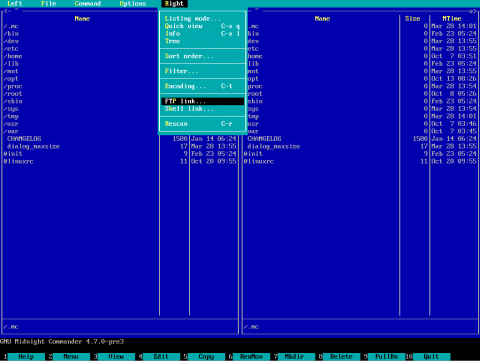480x361 pixels.
Task: Open the File menu
Action: coord(48,4)
